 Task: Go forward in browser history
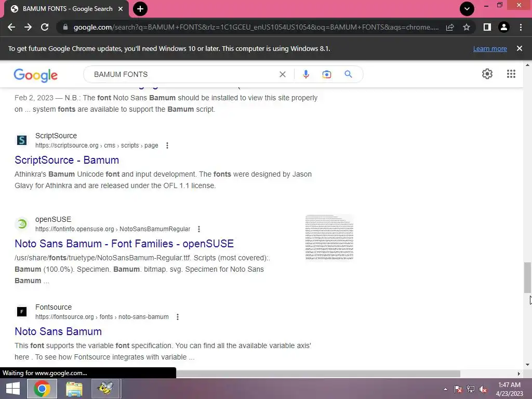(28, 27)
